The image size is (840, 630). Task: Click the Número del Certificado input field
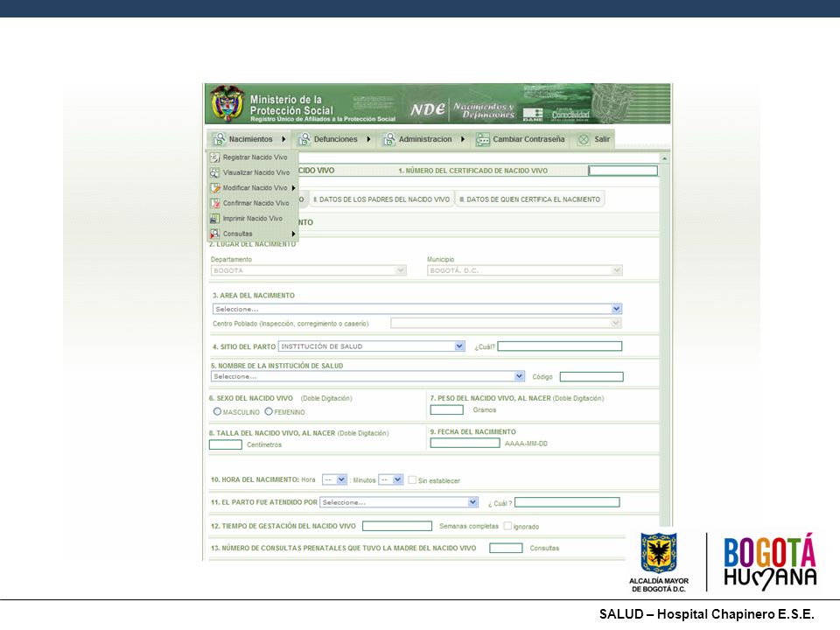623,171
